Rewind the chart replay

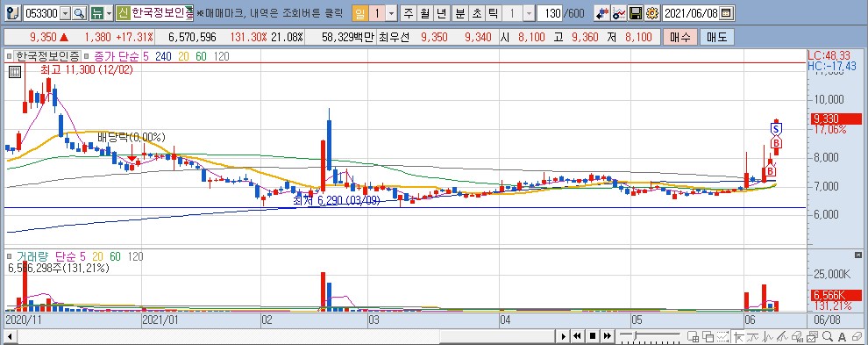577,336
